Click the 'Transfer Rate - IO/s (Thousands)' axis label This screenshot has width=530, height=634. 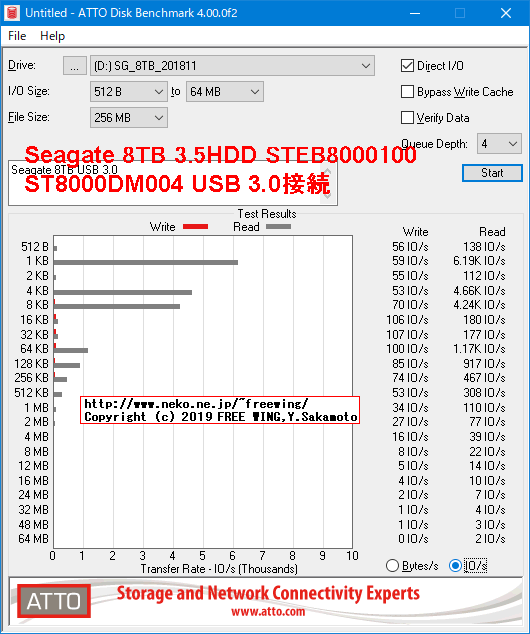[219, 569]
